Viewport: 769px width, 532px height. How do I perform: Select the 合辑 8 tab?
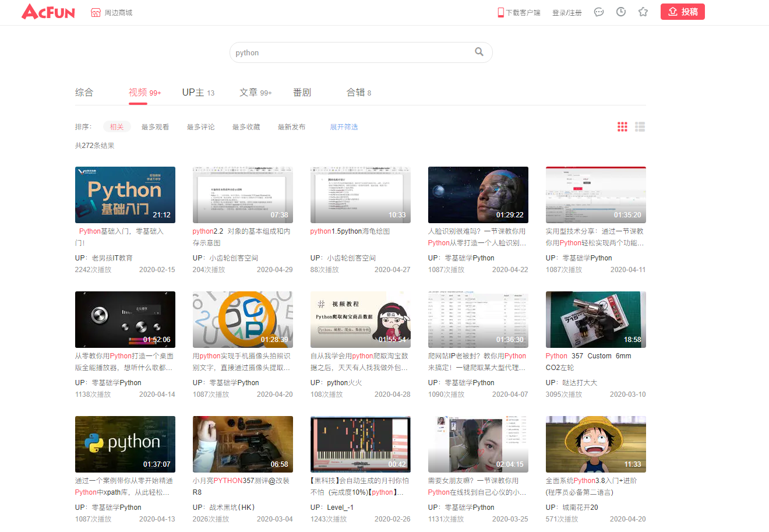tap(358, 92)
